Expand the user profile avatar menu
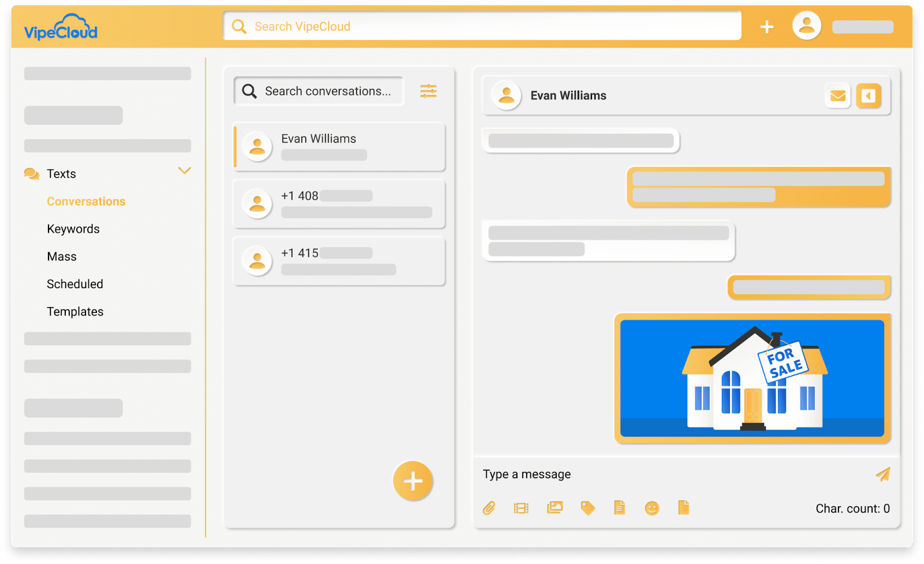924x564 pixels. (807, 25)
